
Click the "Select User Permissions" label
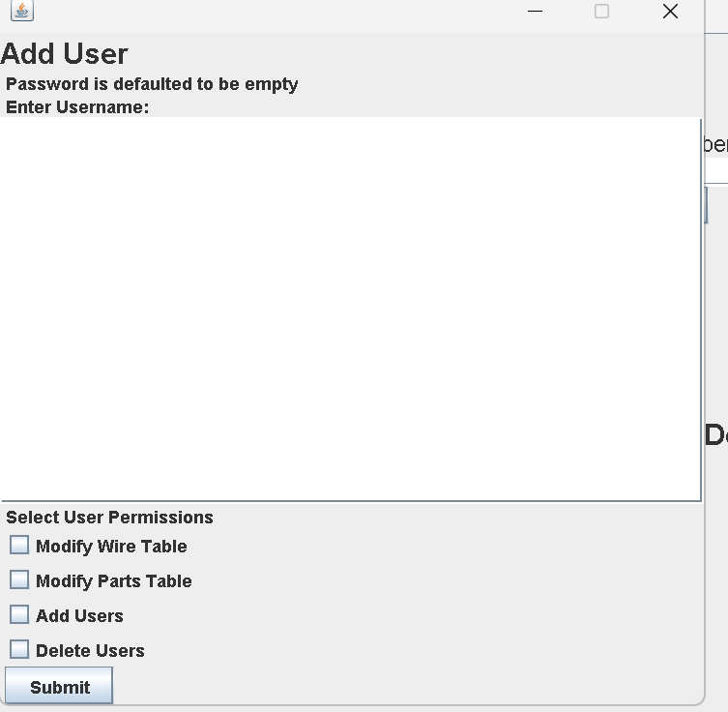pyautogui.click(x=109, y=518)
